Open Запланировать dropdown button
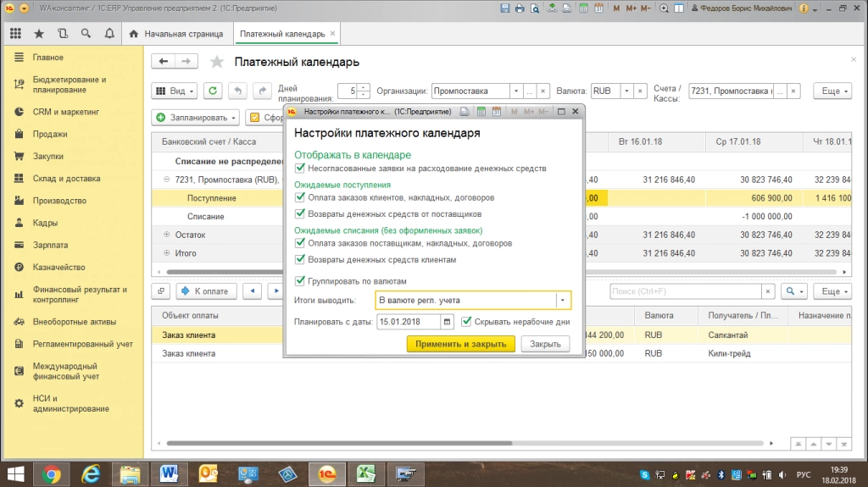The image size is (868, 487). point(196,118)
